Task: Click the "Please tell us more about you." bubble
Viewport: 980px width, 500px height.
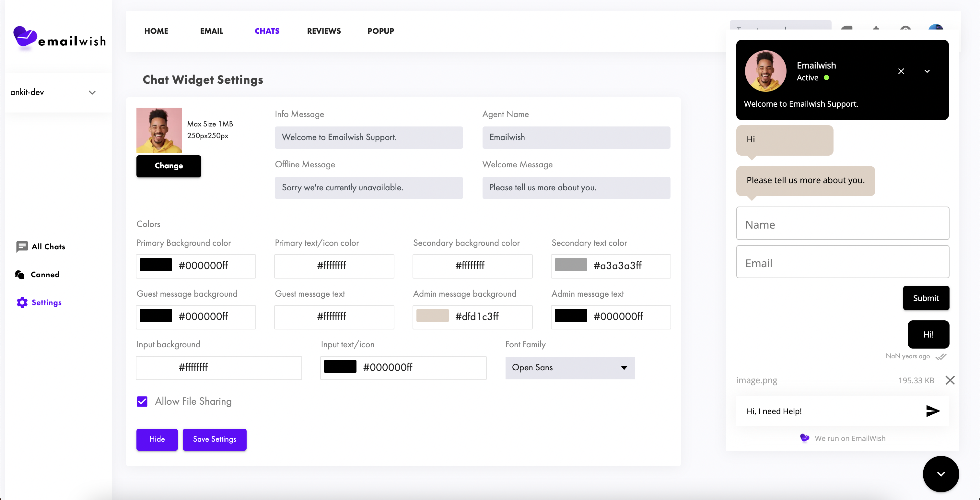Action: coord(805,181)
